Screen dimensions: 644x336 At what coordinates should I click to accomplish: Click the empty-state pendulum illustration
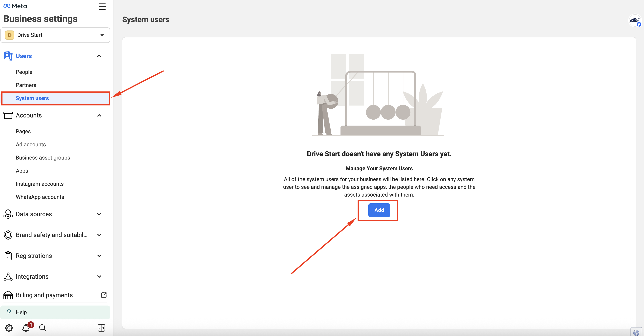click(x=378, y=95)
